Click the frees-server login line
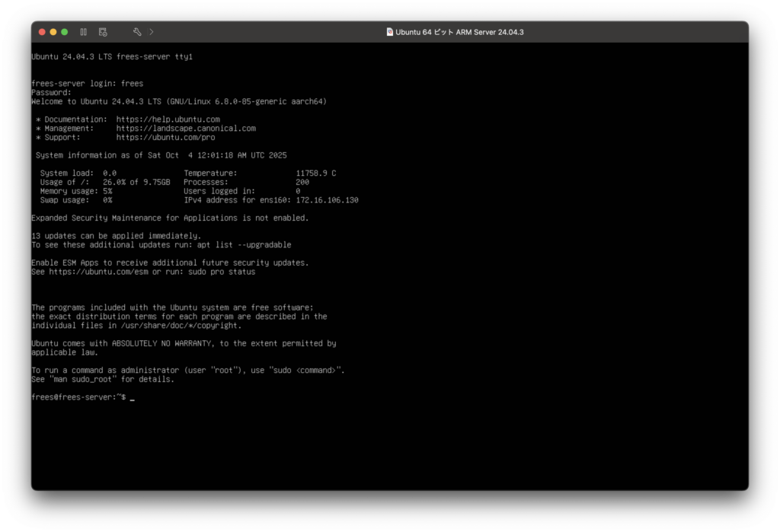Screen dimensions: 780x532 click(87, 84)
